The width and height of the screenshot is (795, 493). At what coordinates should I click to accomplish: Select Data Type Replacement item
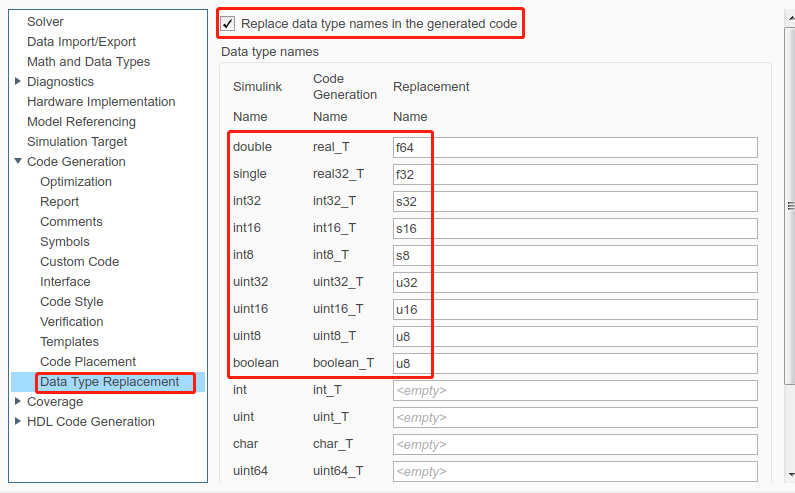click(x=110, y=382)
